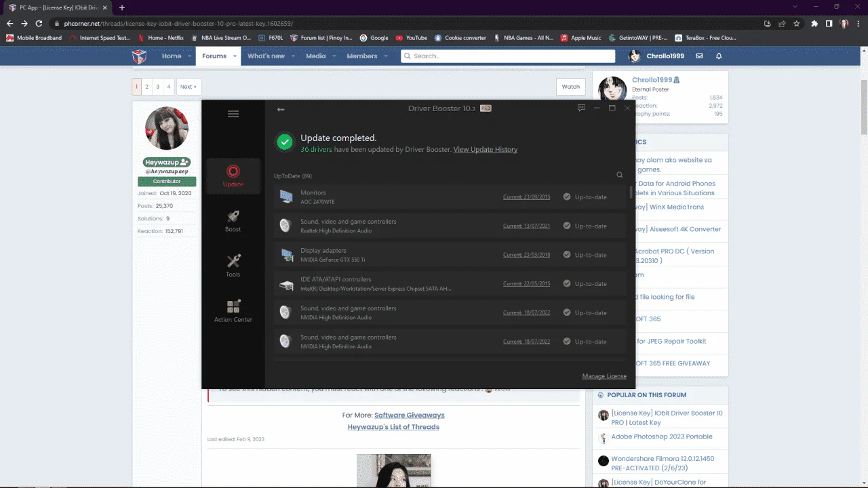Image resolution: width=868 pixels, height=488 pixels.
Task: Open Driver Booster feedback chat icon
Action: click(581, 108)
